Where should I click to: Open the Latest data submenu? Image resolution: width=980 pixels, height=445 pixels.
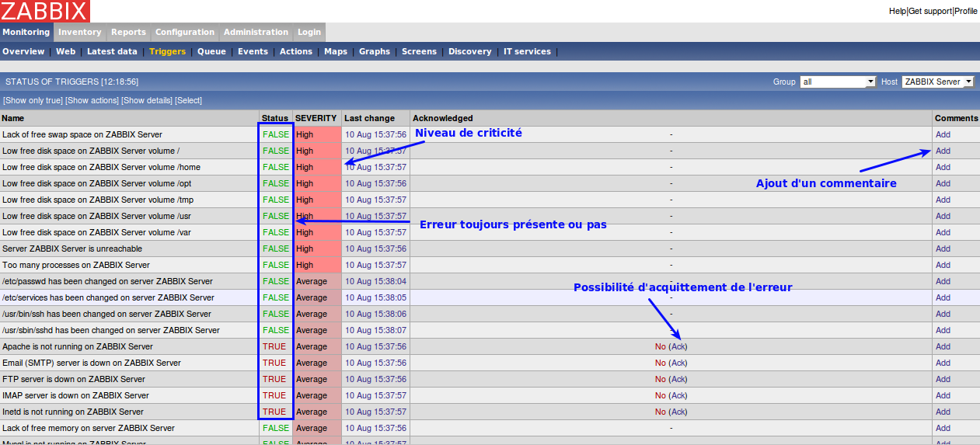pos(112,51)
